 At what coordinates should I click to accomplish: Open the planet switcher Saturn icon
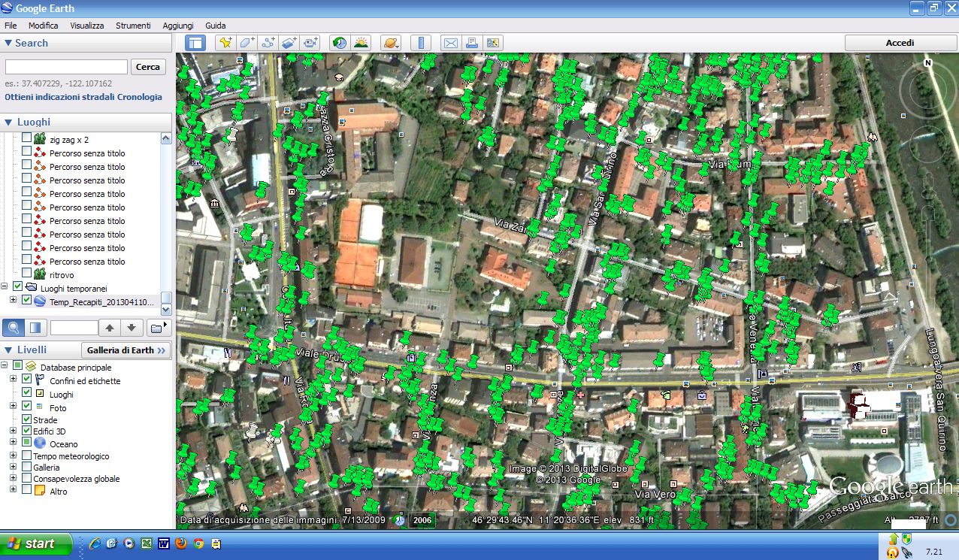(x=391, y=43)
